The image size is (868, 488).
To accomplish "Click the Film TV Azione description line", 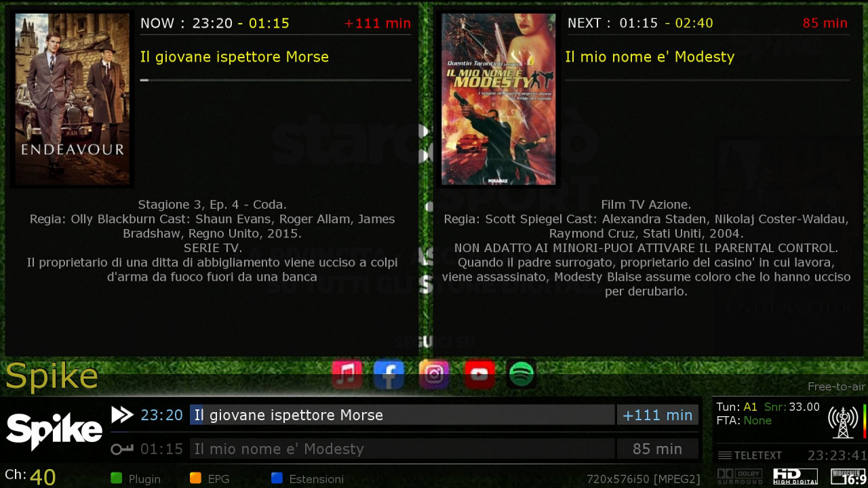I will tap(646, 204).
